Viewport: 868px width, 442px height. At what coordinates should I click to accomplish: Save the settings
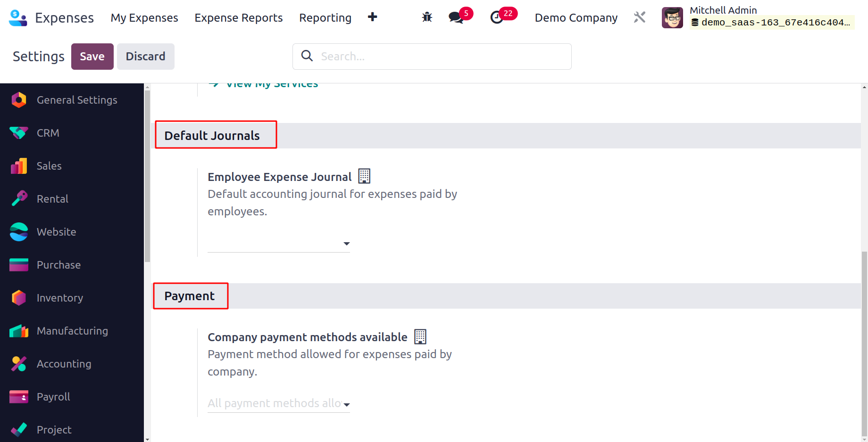point(92,57)
